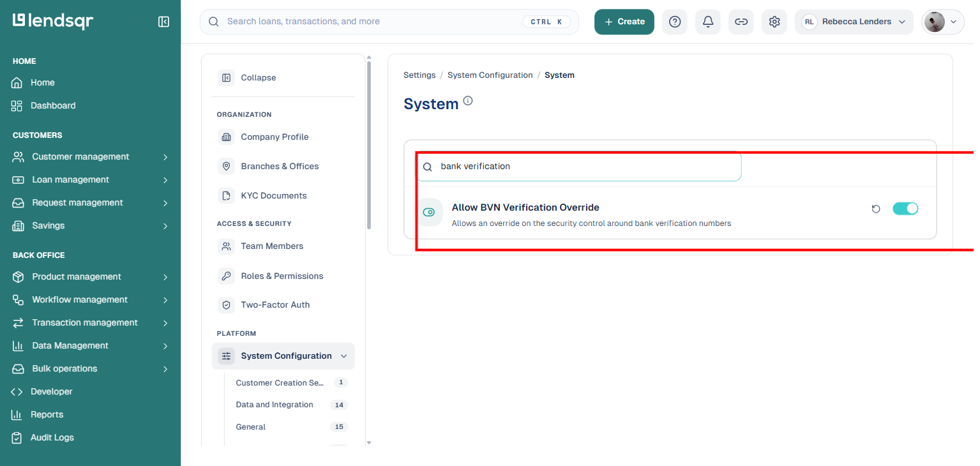The image size is (980, 466).
Task: Open the notifications bell
Action: click(x=708, y=22)
